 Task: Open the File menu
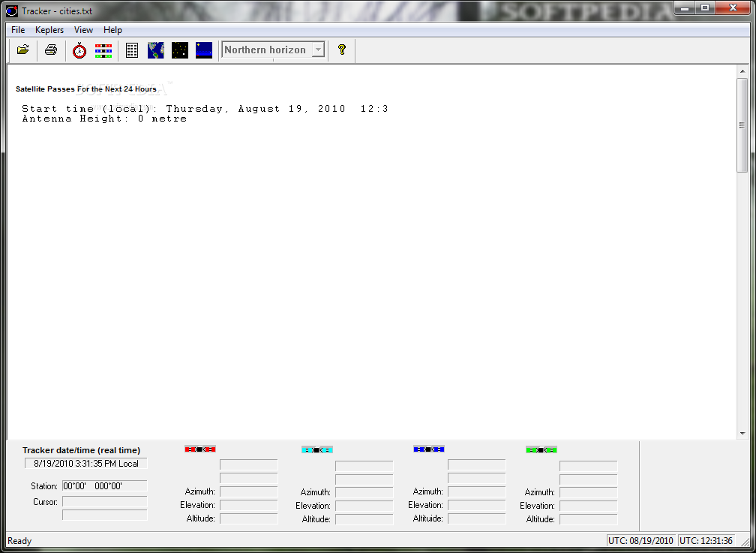pos(18,30)
